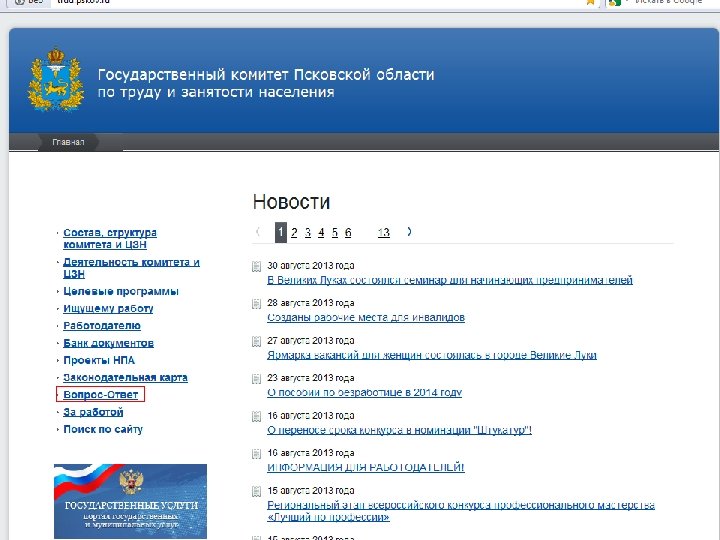Open news page 3
This screenshot has height=540, width=720.
click(308, 233)
